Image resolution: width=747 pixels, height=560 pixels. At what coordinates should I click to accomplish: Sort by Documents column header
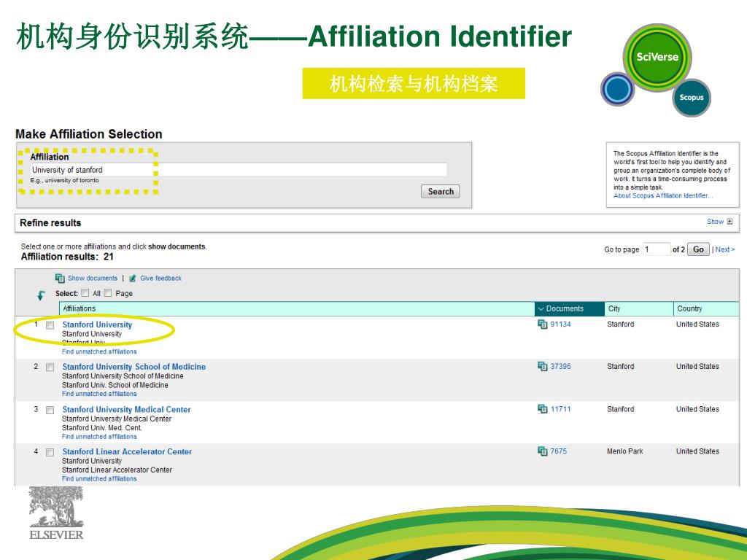[x=569, y=308]
